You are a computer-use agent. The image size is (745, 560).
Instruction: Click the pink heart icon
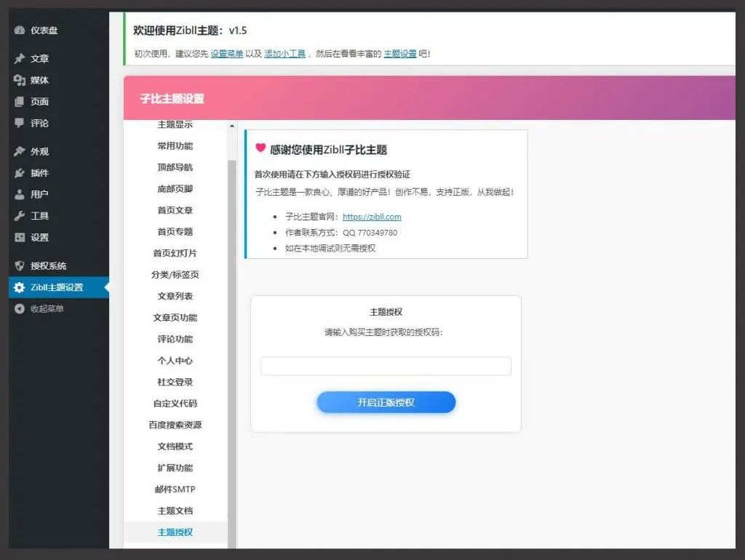[x=260, y=148]
